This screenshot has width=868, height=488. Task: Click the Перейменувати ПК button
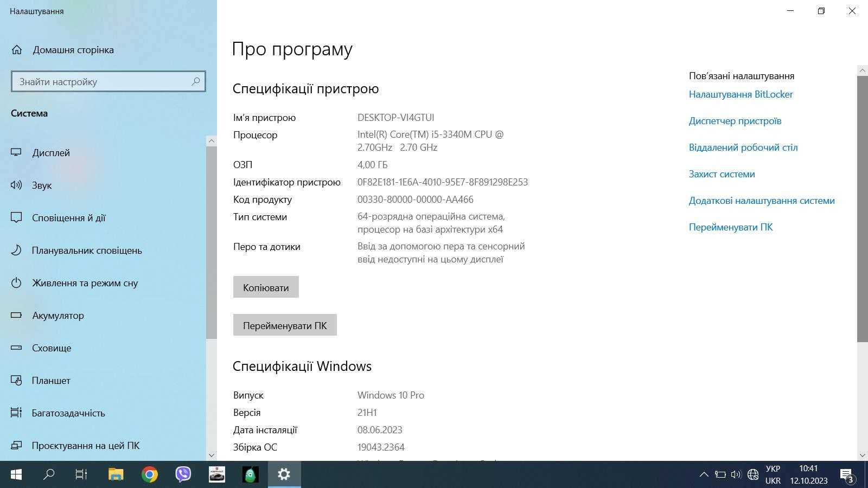click(x=285, y=325)
